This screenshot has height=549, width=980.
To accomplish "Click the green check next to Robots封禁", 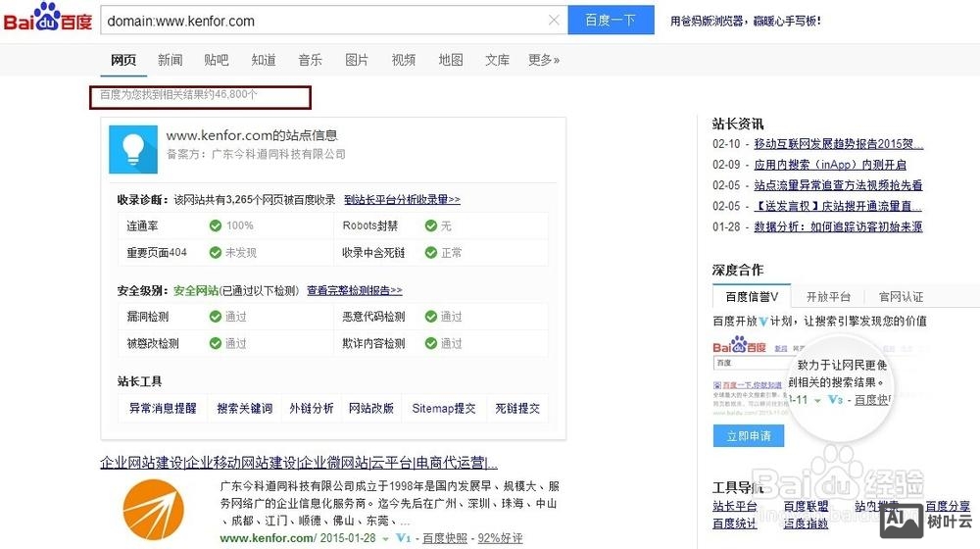I will 430,225.
